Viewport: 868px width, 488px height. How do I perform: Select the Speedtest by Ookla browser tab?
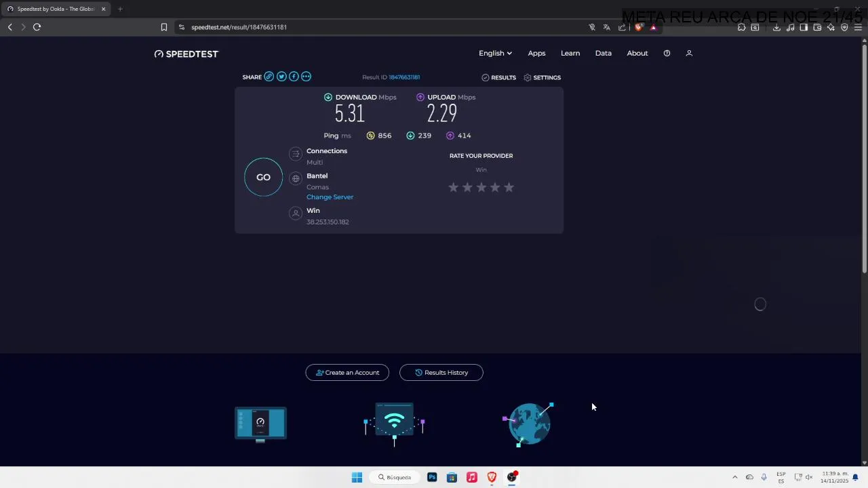(56, 9)
